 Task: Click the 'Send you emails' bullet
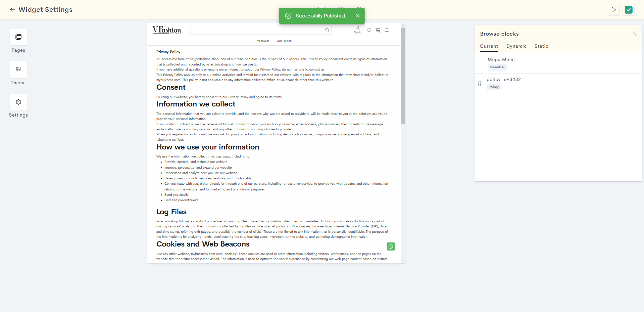pos(177,195)
